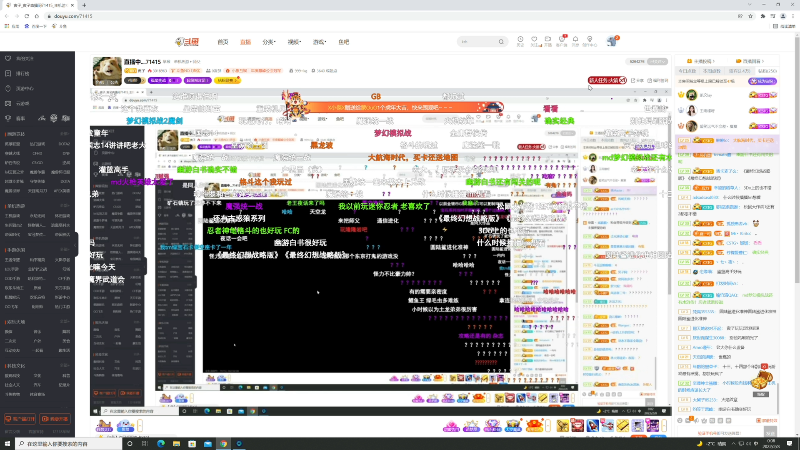Open the 首页 item in top navigation
Screen dimensions: 800x450
[223, 42]
